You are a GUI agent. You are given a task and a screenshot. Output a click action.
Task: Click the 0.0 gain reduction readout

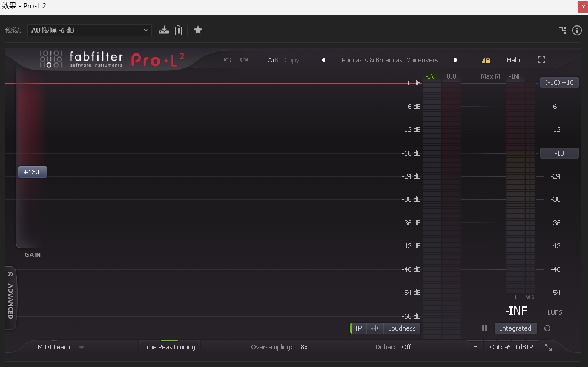click(451, 76)
